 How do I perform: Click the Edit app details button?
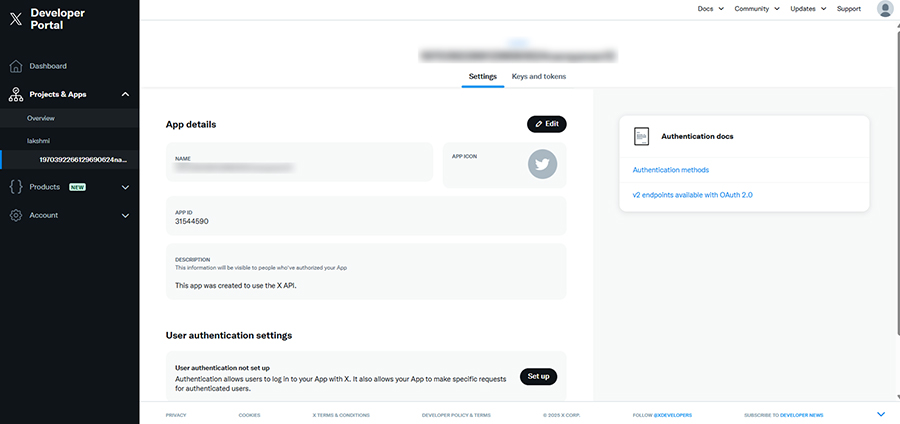coord(547,124)
